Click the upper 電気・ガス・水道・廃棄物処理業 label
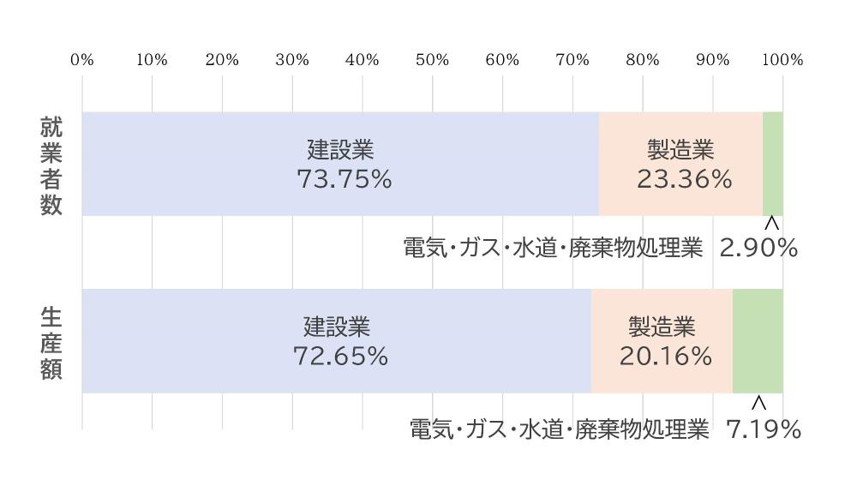 pos(553,249)
